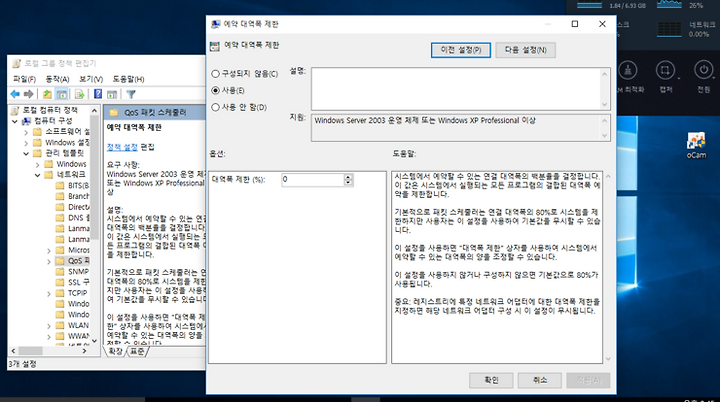
Task: Select the 로컬 컴퓨터 정책 root node
Action: click(x=45, y=110)
